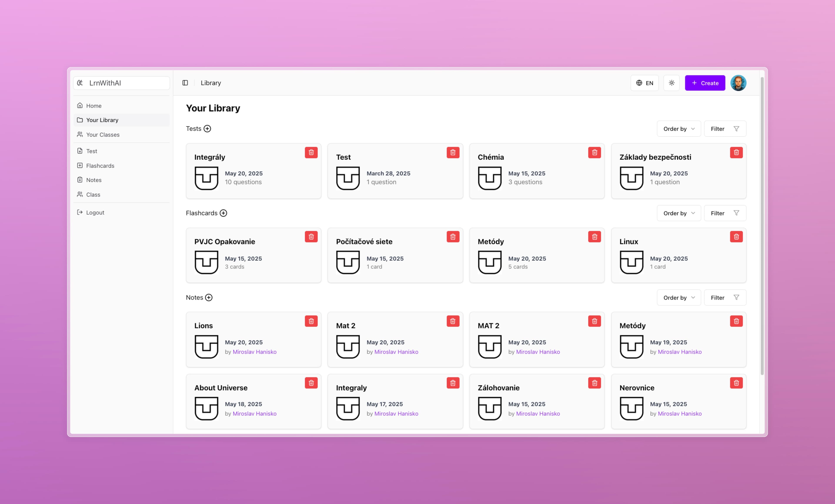The height and width of the screenshot is (504, 835).
Task: Add new flashcards with plus icon
Action: [223, 213]
